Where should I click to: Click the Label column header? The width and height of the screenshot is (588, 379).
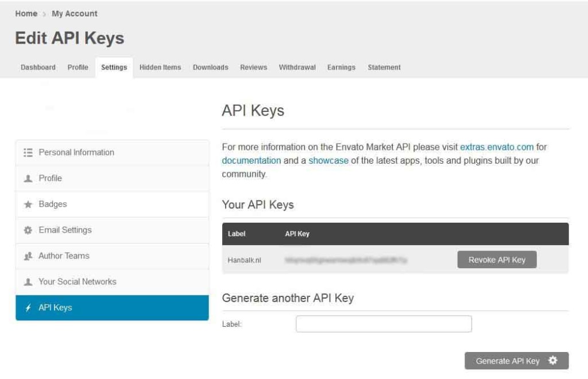coord(237,234)
